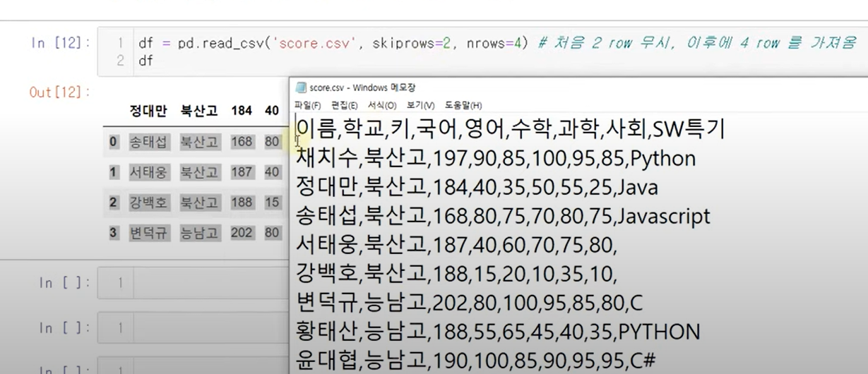This screenshot has width=868, height=374.
Task: Click the 168 cell in the output table
Action: (242, 142)
